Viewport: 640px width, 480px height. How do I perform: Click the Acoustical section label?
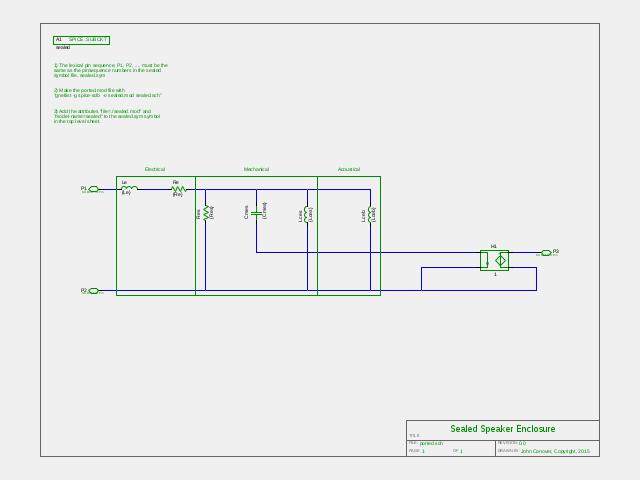coord(349,169)
